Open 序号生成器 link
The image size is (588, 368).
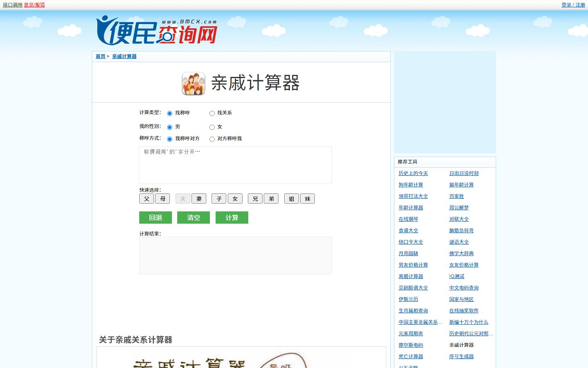[461, 357]
